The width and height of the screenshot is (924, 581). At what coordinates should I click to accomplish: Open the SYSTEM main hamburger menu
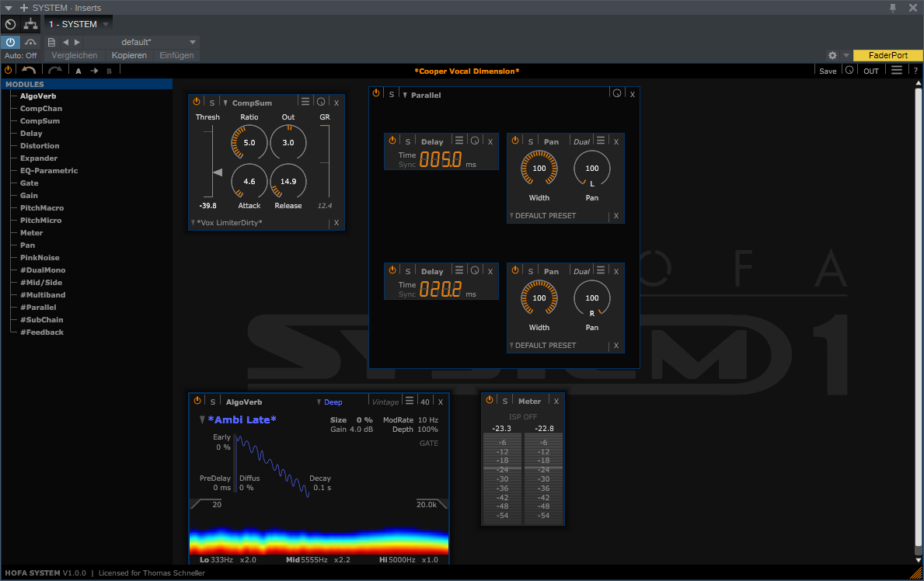896,70
